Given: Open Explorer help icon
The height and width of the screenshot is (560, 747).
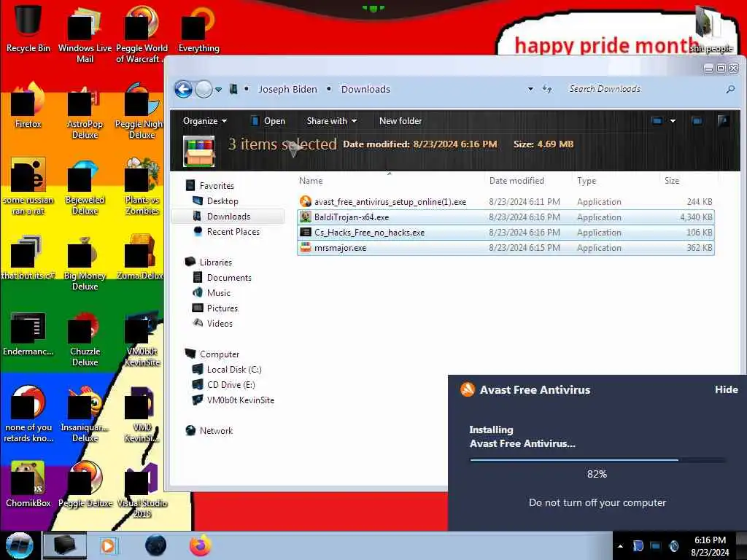Looking at the screenshot, I should (x=723, y=121).
